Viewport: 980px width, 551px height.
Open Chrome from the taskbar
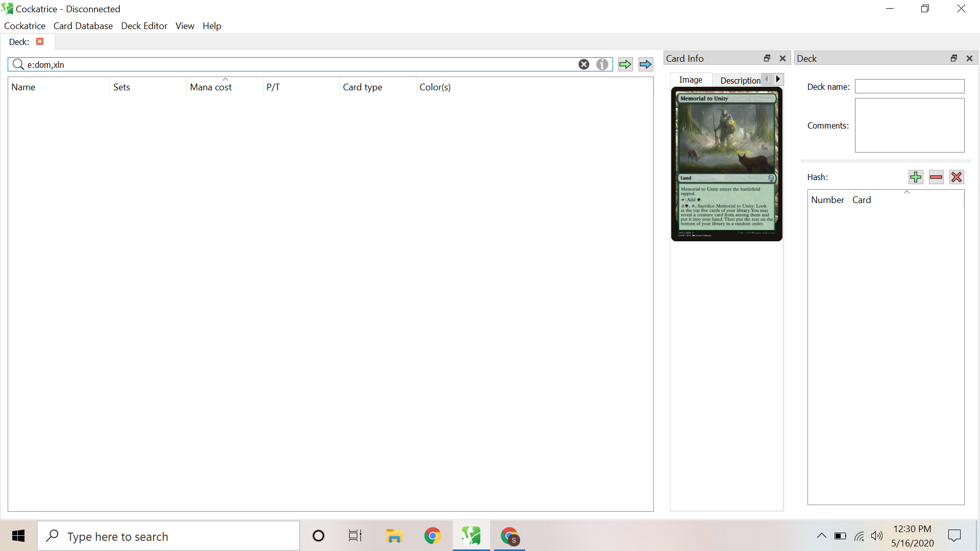click(433, 536)
